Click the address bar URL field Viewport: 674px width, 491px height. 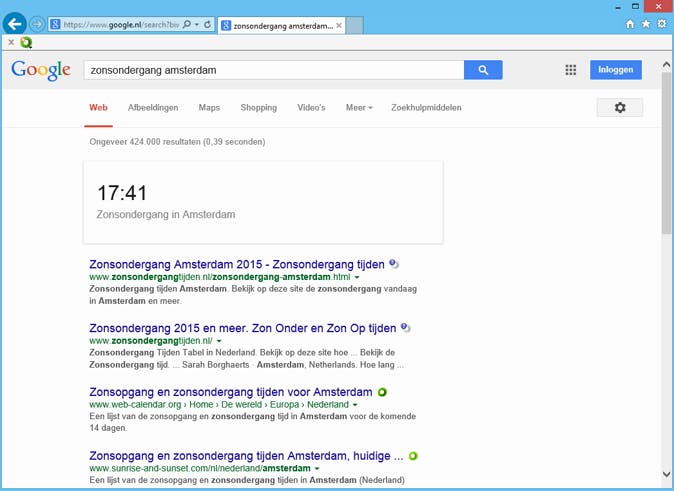point(121,25)
